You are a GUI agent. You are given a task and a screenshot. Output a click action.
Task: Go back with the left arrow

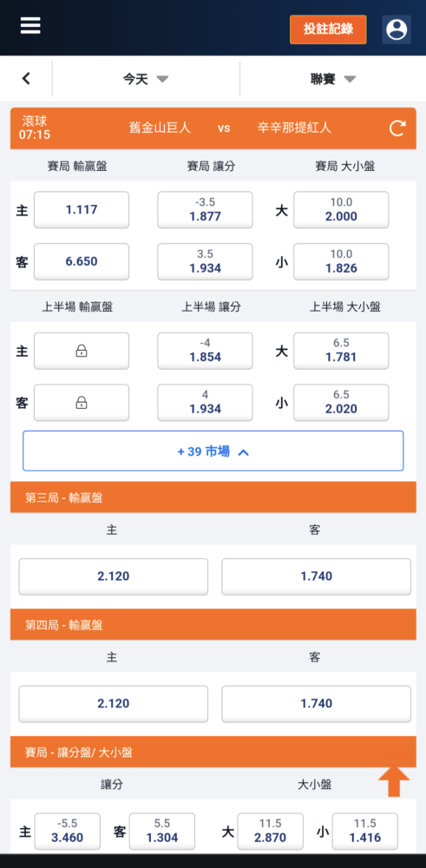[x=26, y=79]
